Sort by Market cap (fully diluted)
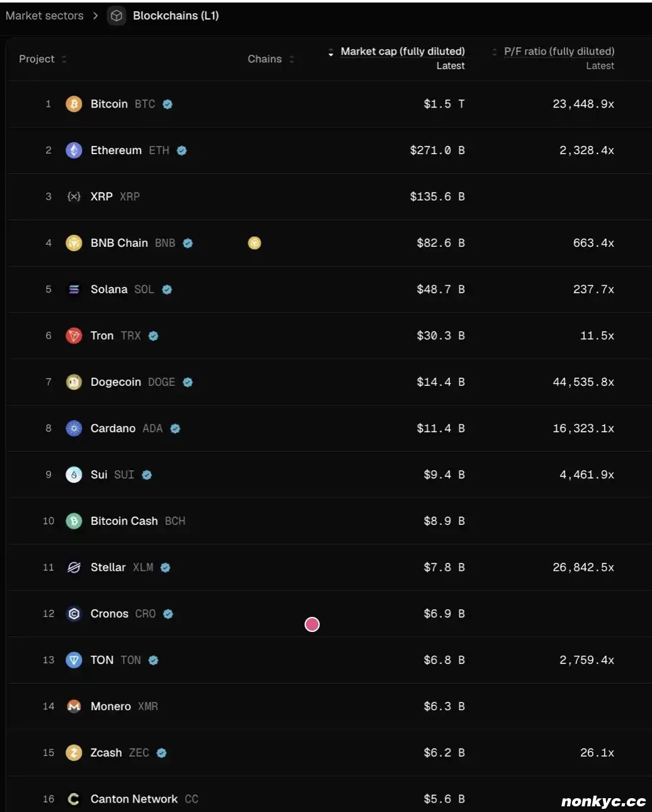652x812 pixels. [x=402, y=52]
